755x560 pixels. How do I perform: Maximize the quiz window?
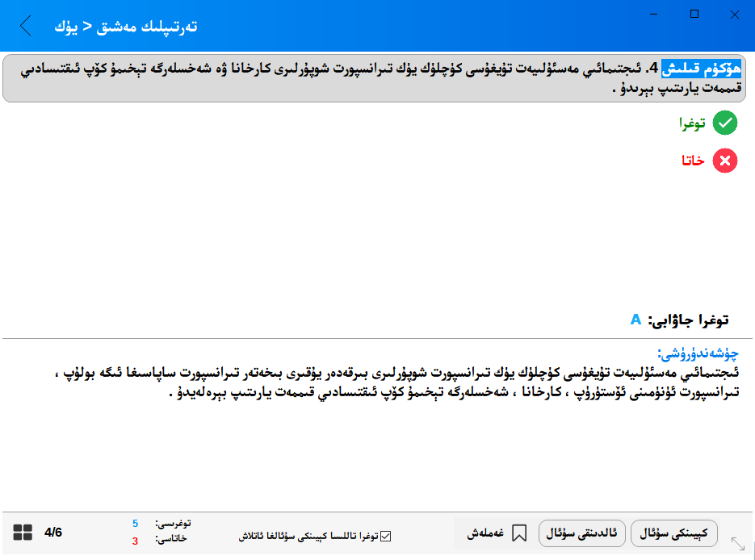point(694,15)
